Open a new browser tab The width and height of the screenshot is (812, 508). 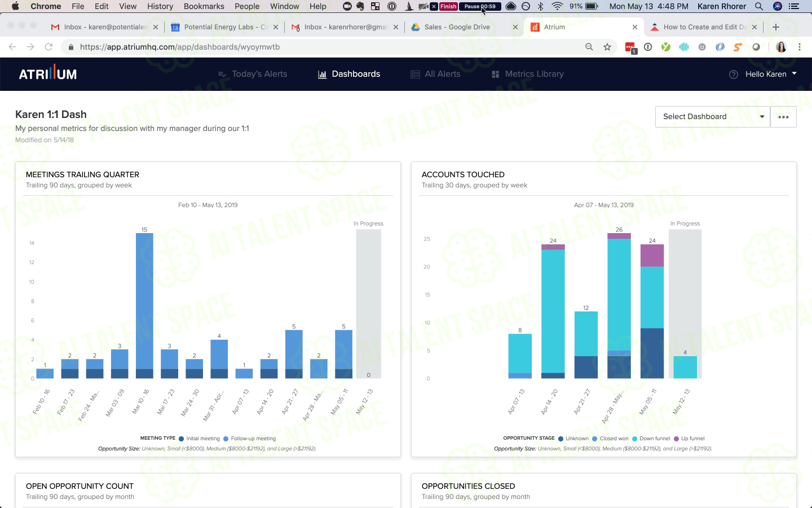pyautogui.click(x=776, y=27)
